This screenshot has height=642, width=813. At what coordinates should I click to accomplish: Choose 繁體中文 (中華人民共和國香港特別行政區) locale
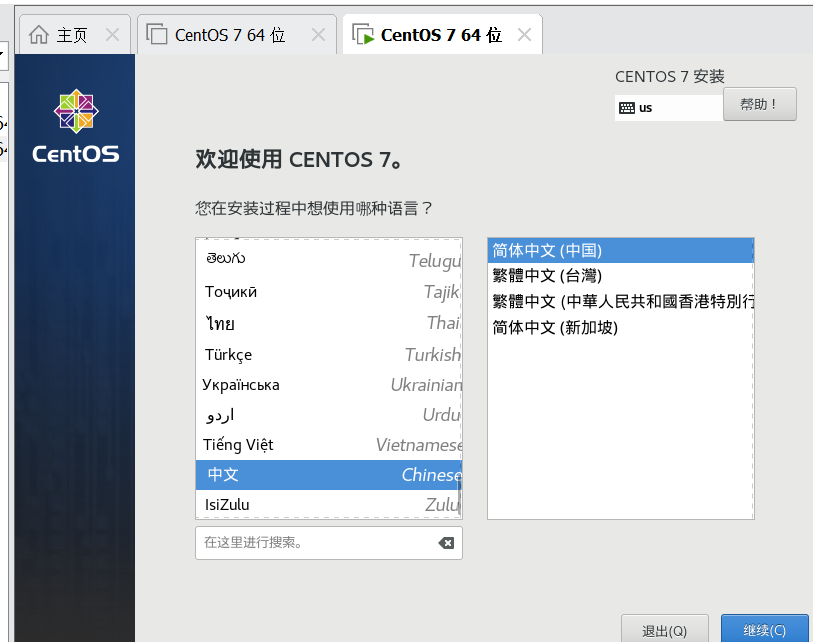pos(621,301)
